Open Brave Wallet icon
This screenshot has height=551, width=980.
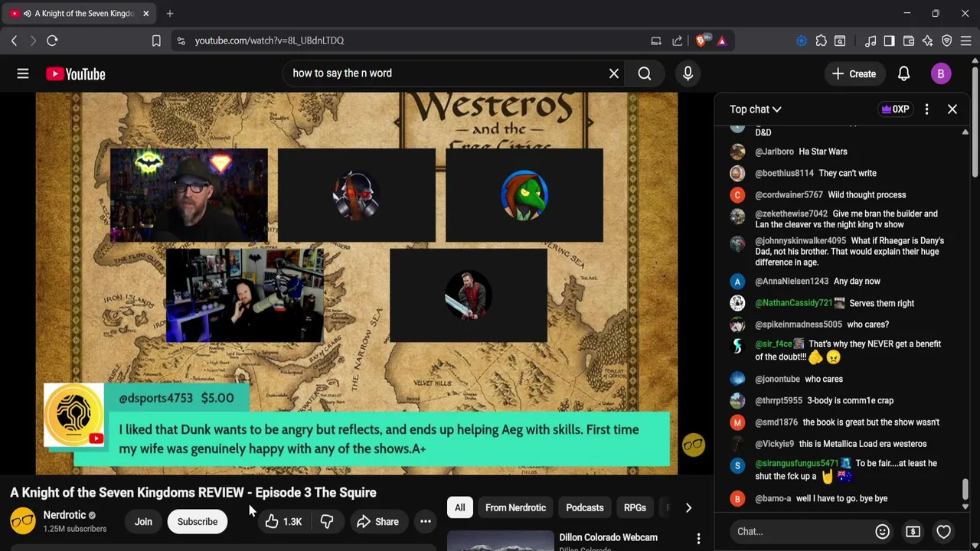point(909,41)
